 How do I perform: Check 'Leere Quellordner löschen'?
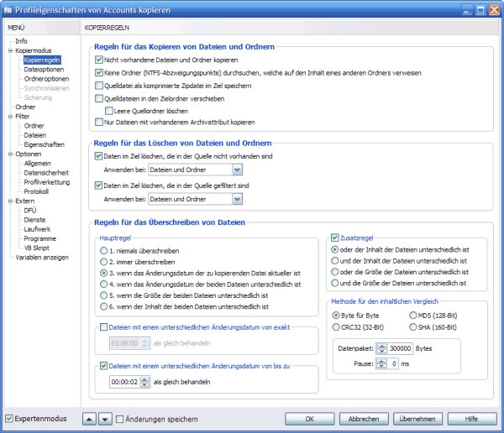coord(108,111)
